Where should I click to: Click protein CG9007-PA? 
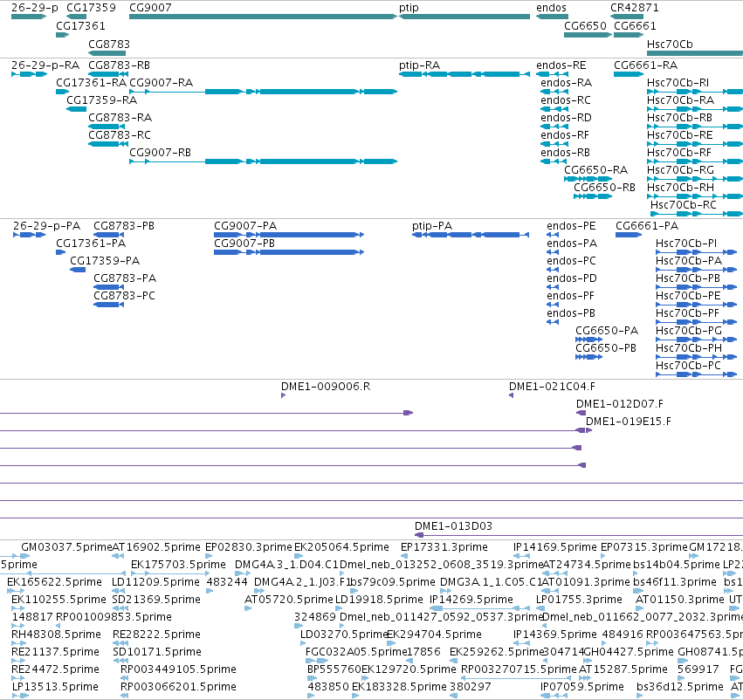tap(289, 235)
